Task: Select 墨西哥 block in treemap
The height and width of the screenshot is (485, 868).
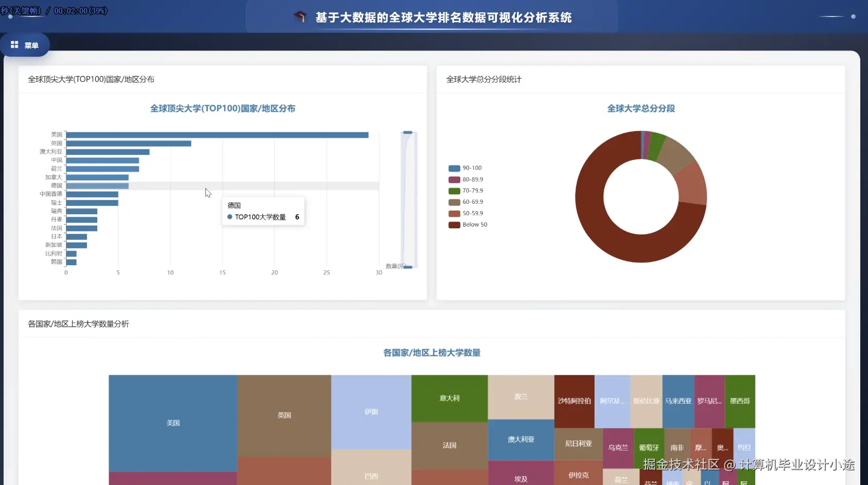Action: click(x=740, y=401)
